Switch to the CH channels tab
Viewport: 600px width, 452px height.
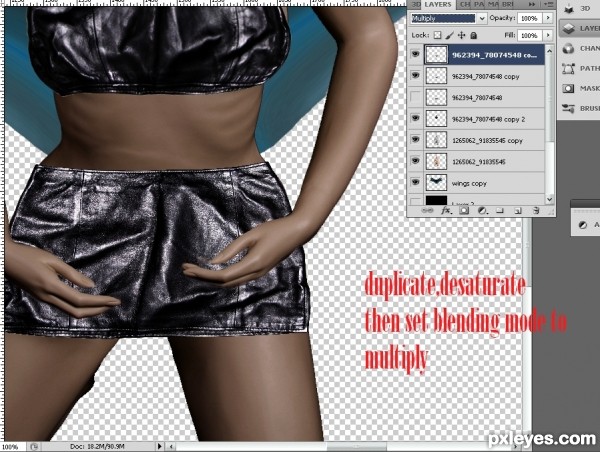465,4
